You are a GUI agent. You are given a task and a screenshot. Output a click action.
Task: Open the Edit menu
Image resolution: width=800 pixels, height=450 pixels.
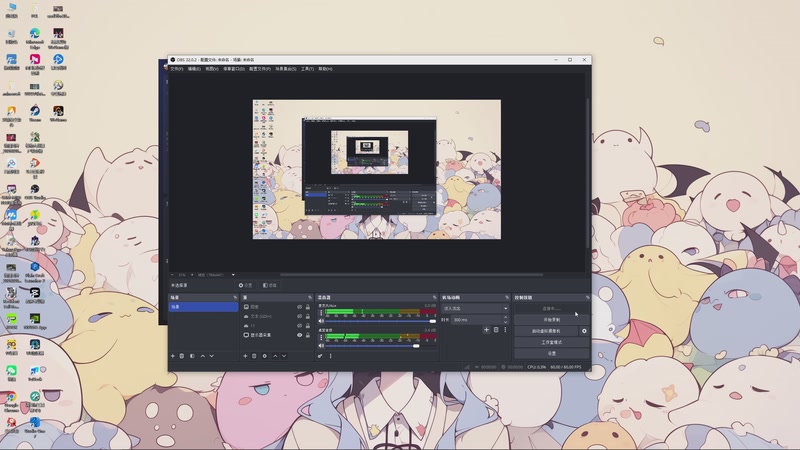click(x=194, y=69)
